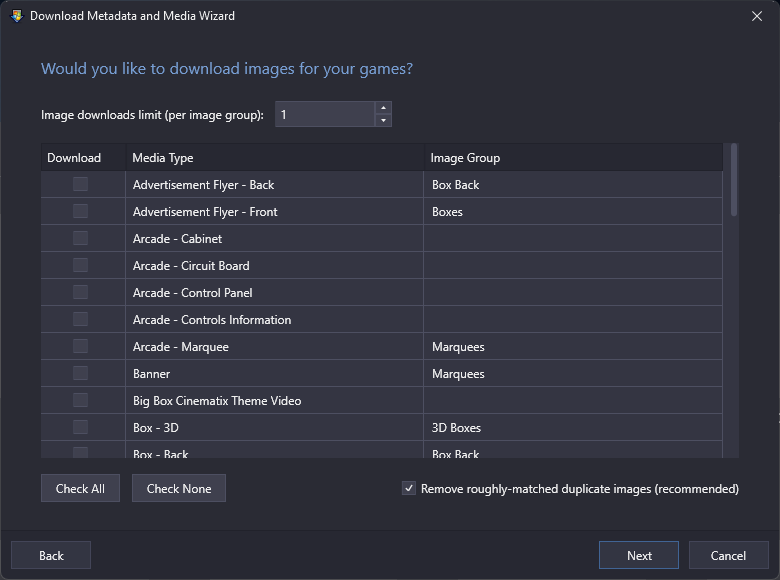780x580 pixels.
Task: Click the LaunchBox app icon in title bar
Action: pos(17,16)
